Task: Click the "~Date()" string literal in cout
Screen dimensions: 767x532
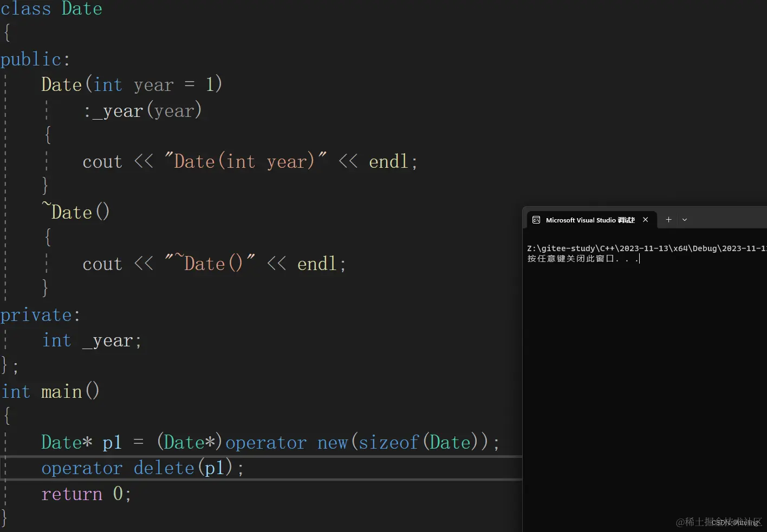Action: click(210, 264)
